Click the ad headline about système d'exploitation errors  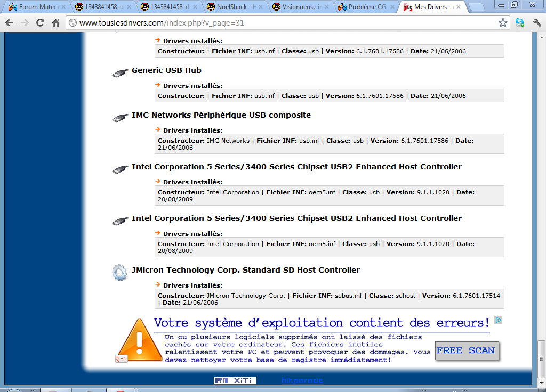[322, 323]
